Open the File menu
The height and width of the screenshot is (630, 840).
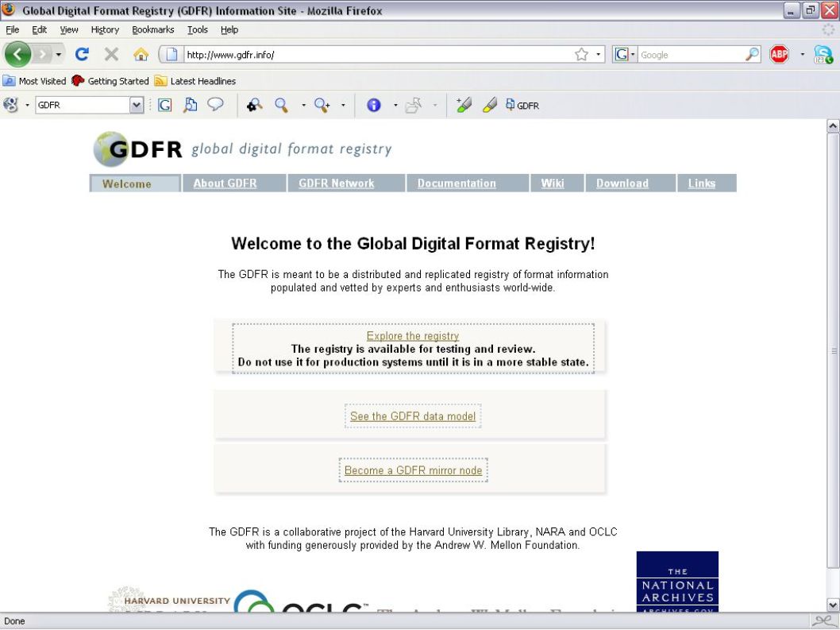(13, 29)
